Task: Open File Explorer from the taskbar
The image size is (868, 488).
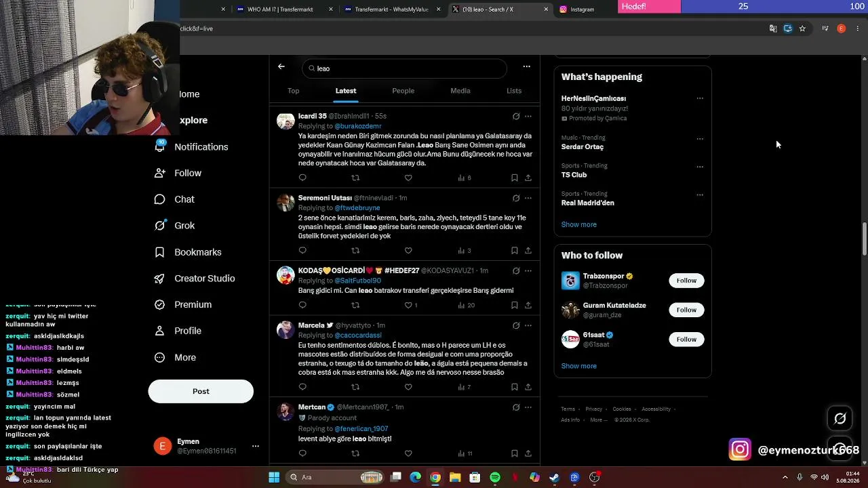Action: [x=455, y=477]
